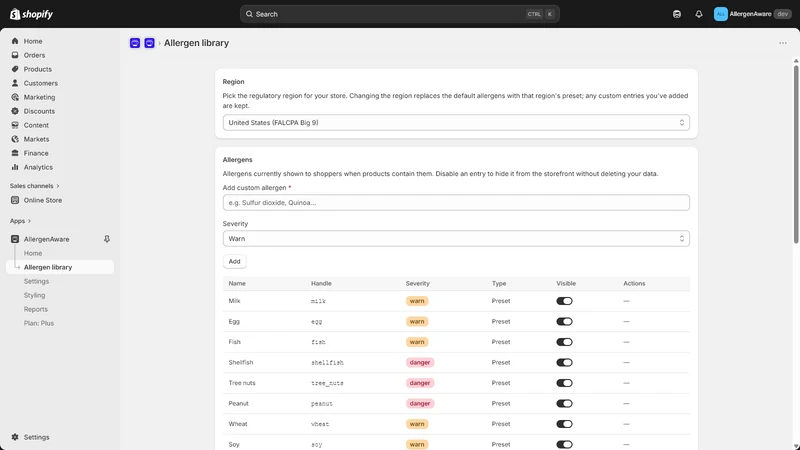Open the Plan: Plus sub-item
The height and width of the screenshot is (450, 800).
39,323
